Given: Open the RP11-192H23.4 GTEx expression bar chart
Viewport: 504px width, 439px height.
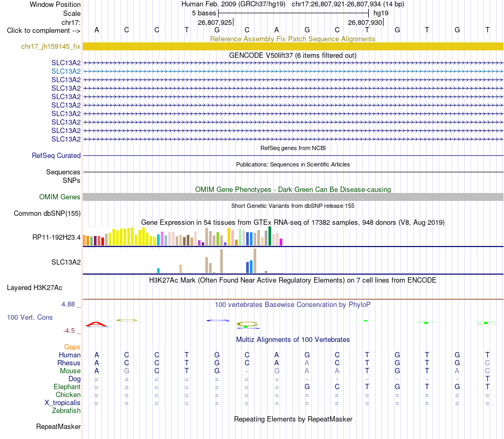Looking at the screenshot, I should click(183, 236).
